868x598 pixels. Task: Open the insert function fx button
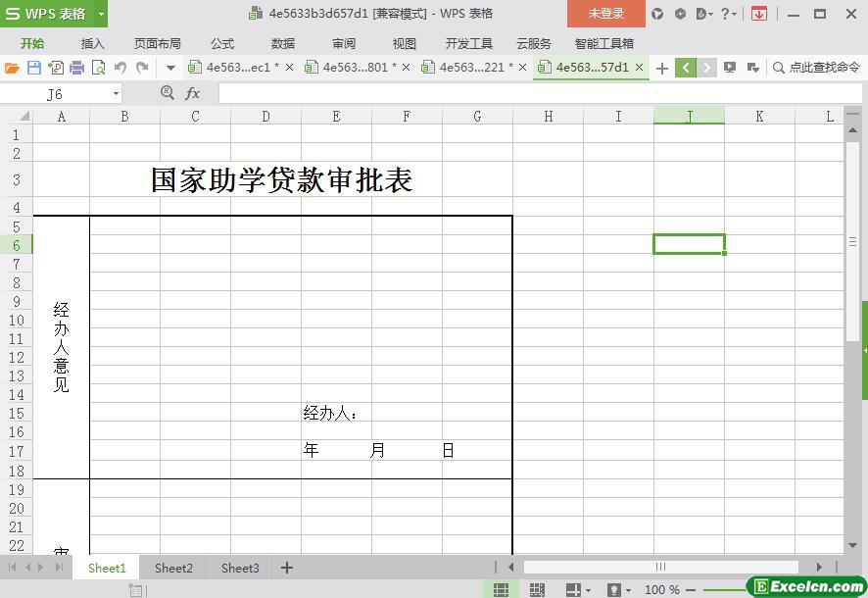[x=192, y=93]
